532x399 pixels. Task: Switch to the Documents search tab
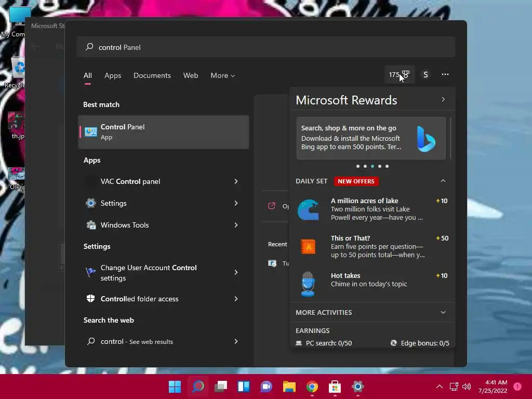(x=152, y=75)
